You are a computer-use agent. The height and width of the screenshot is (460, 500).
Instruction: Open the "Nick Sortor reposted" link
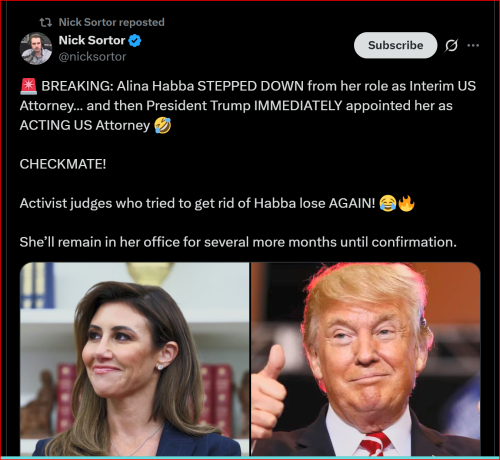(111, 22)
